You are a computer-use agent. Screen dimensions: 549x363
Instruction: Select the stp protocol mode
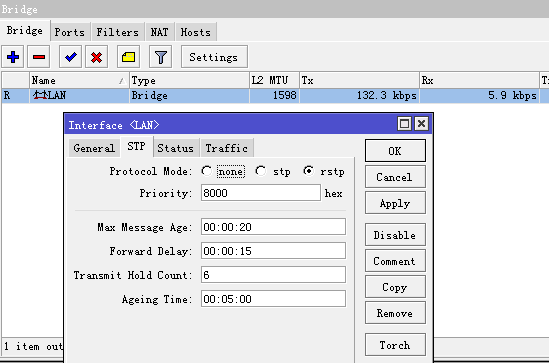tap(260, 171)
